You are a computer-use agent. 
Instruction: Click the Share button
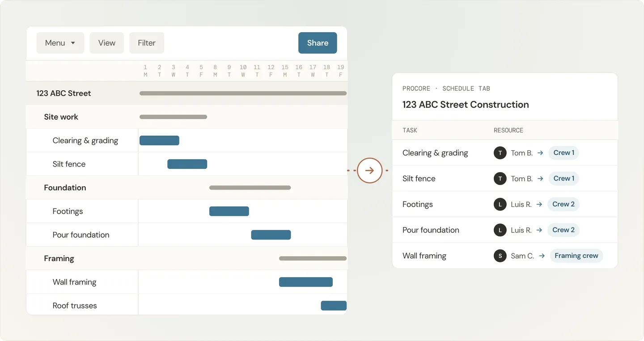[x=318, y=43]
